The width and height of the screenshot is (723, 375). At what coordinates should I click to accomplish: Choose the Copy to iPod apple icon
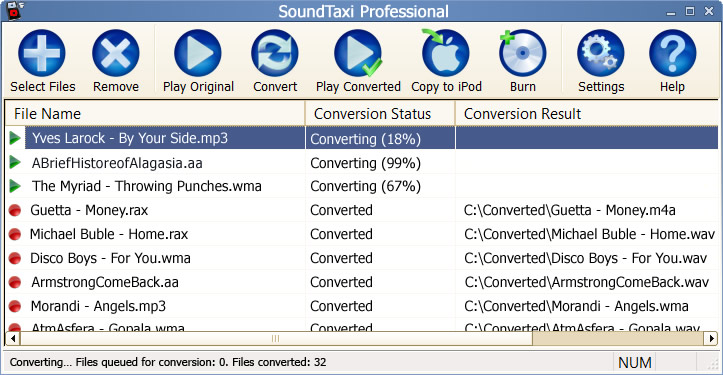click(446, 53)
